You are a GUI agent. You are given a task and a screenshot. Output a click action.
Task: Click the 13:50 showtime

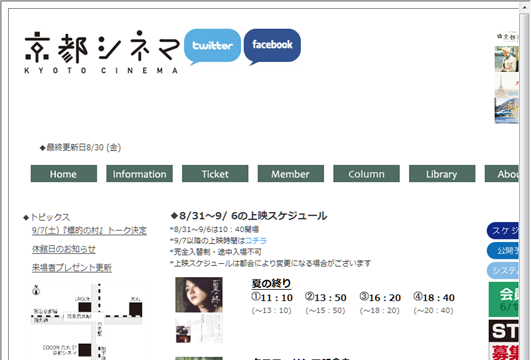[326, 297]
